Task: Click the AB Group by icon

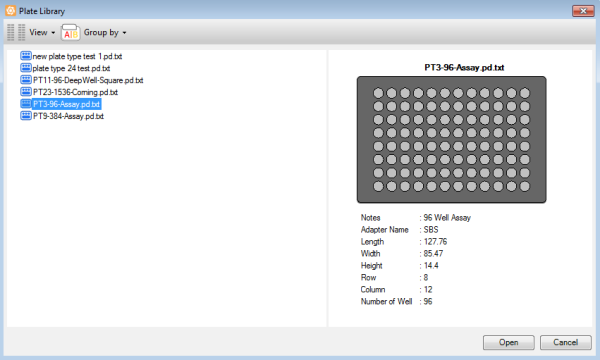Action: click(70, 33)
